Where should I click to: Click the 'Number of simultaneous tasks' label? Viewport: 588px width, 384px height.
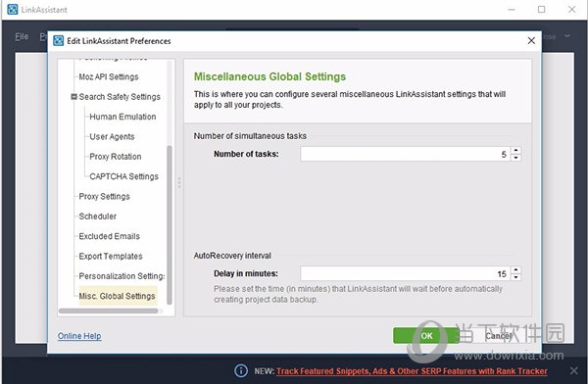pos(250,136)
